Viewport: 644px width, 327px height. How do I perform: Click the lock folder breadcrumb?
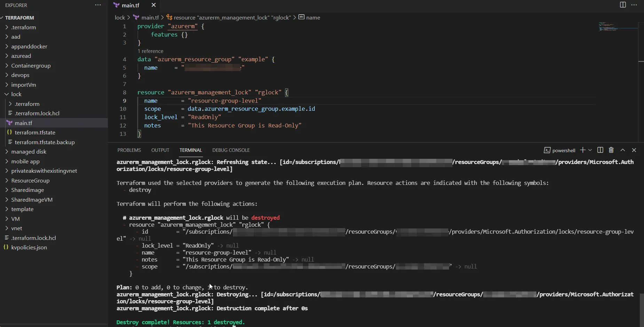pyautogui.click(x=120, y=17)
